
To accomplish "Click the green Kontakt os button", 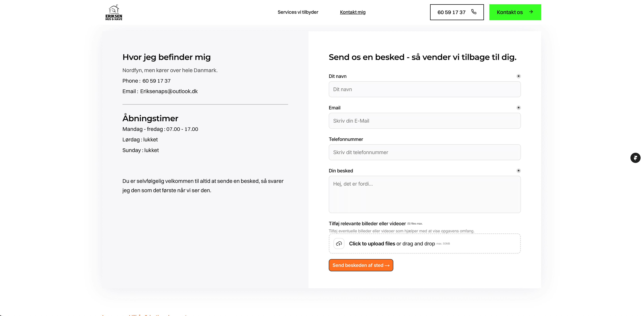I will [515, 12].
